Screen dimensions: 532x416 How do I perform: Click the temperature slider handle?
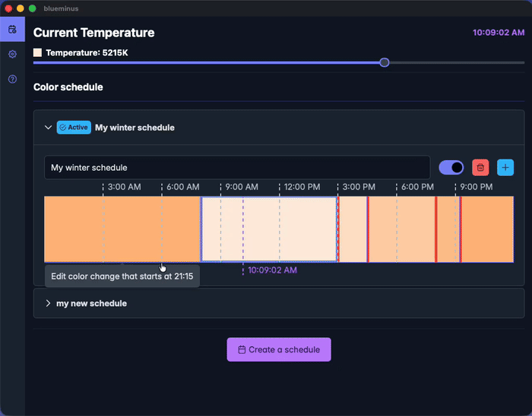coord(385,62)
